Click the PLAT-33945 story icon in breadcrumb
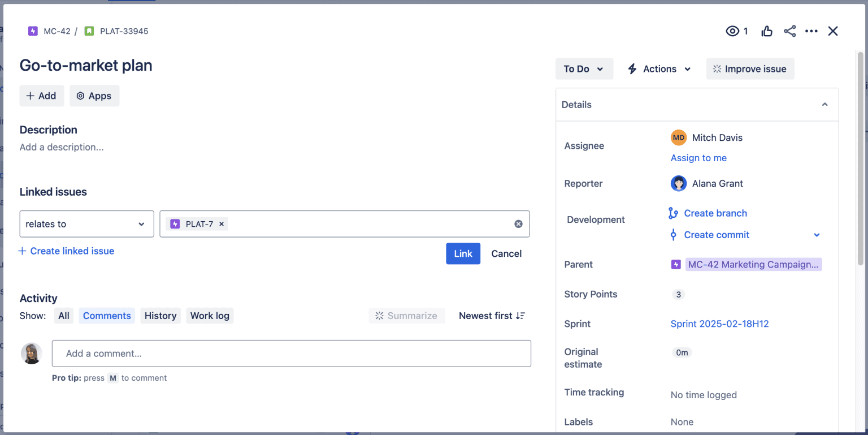The image size is (868, 435). pyautogui.click(x=88, y=31)
